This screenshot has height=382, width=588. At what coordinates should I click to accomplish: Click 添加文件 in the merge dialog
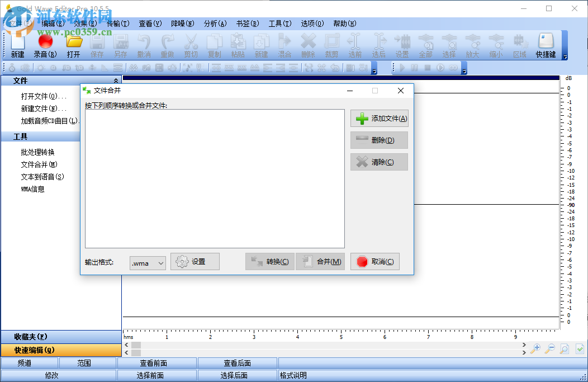pos(380,118)
